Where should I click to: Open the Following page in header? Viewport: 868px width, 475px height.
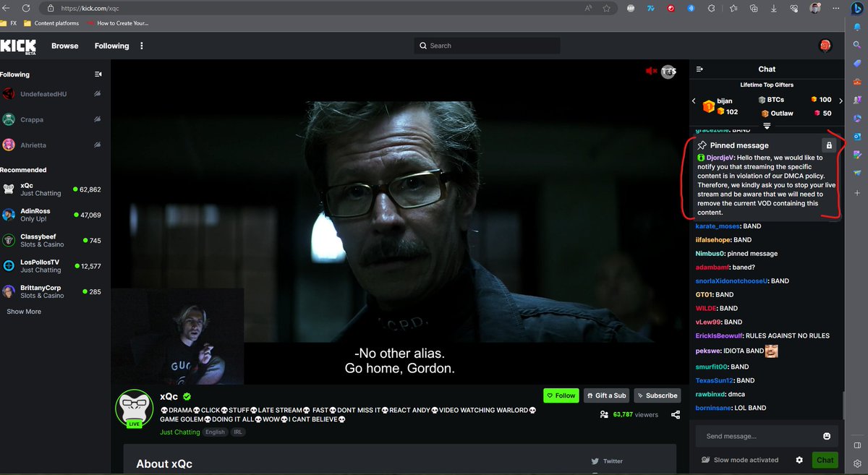click(111, 46)
